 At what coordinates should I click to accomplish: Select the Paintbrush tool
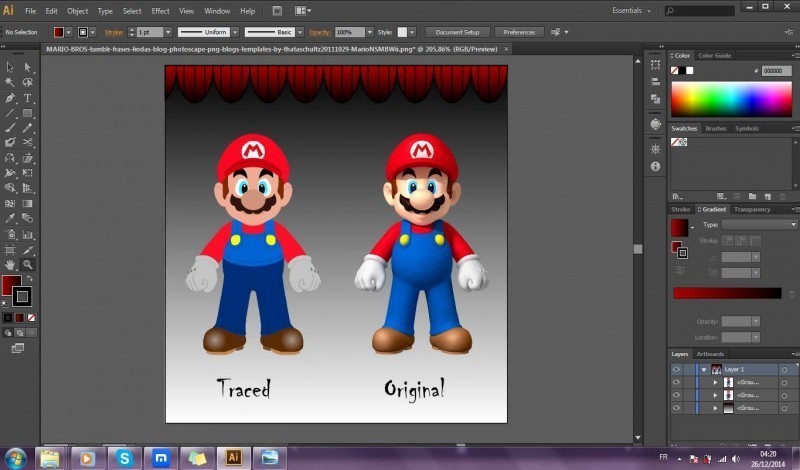(x=10, y=128)
